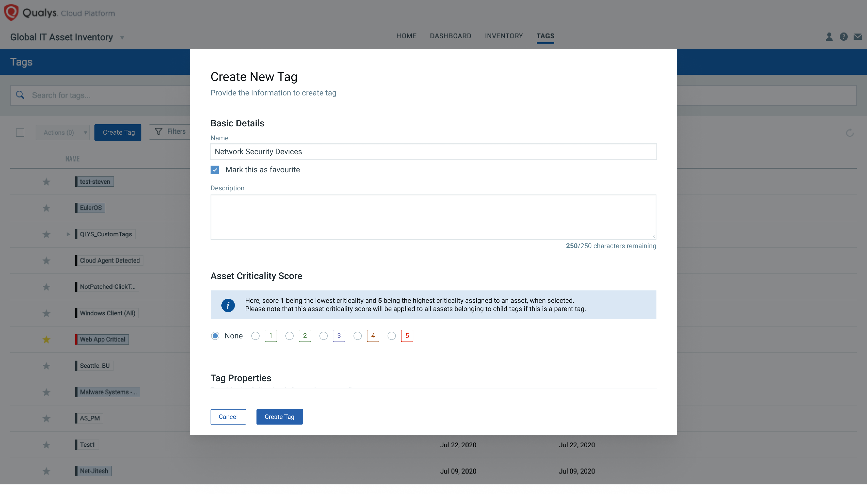Click the orange score 4 box
867x504 pixels.
click(373, 336)
